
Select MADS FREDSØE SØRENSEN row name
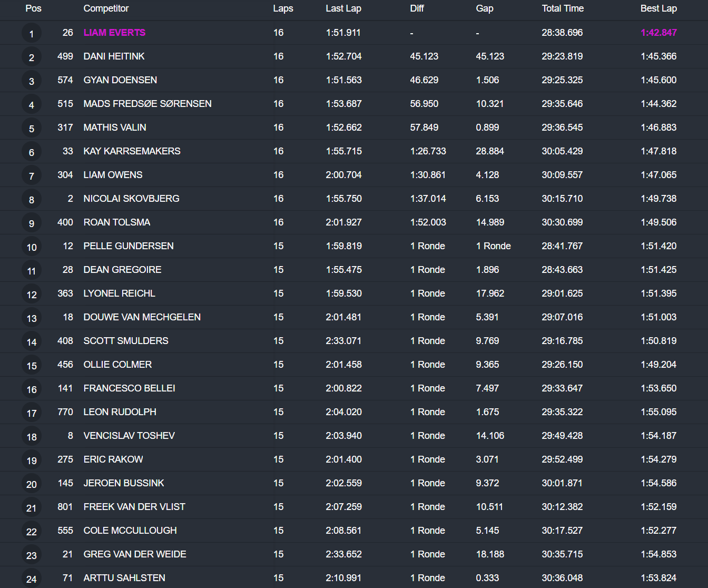pos(147,104)
